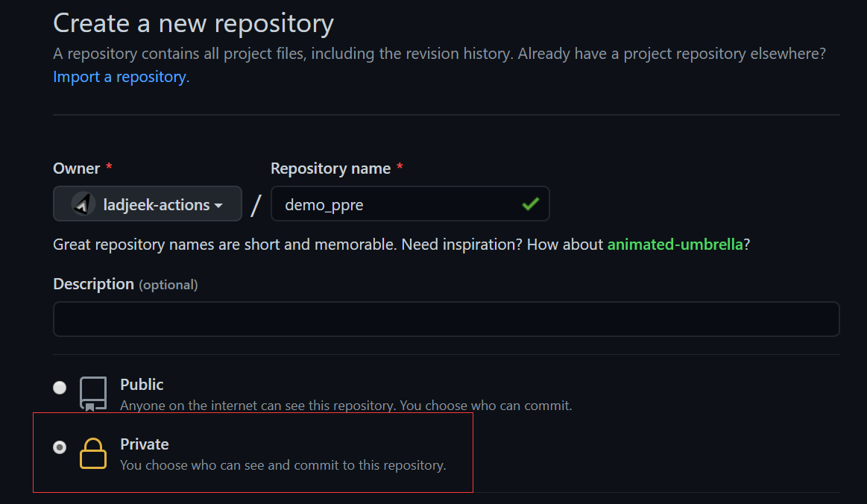
Task: Click the Public repository book icon
Action: click(93, 393)
